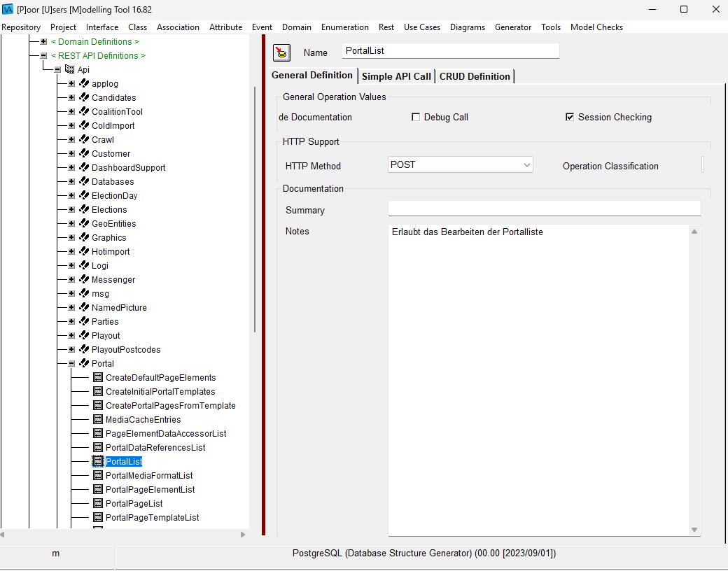Collapse the Portal tree node
The image size is (728, 571).
pyautogui.click(x=71, y=363)
